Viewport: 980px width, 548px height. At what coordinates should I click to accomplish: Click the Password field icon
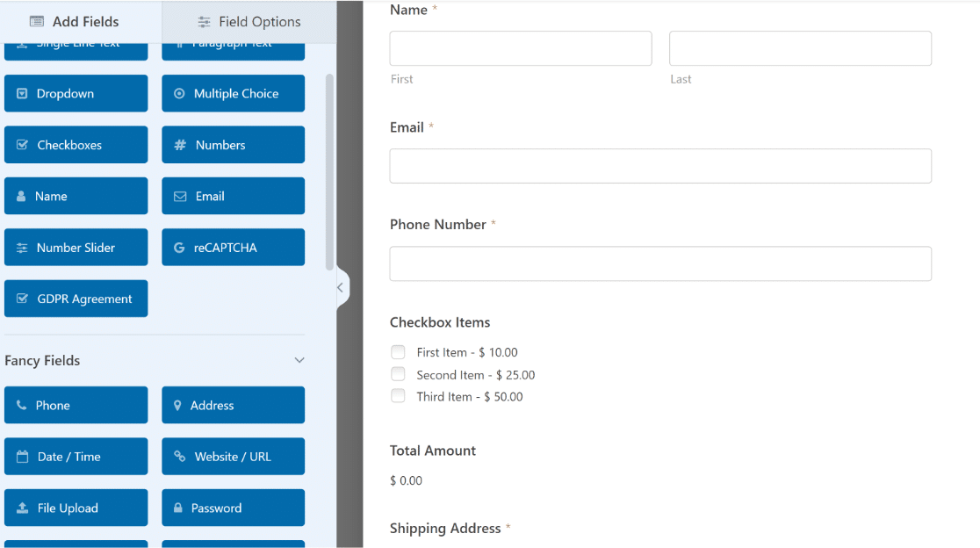pyautogui.click(x=233, y=508)
